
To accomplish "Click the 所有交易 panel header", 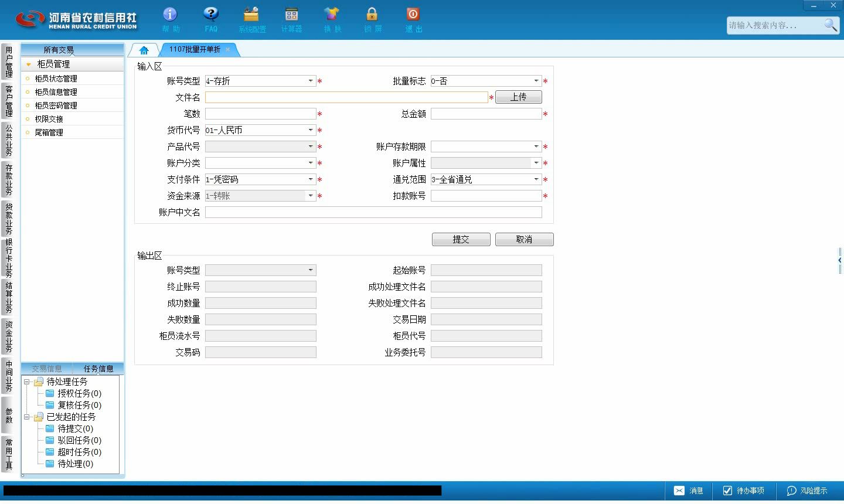I will tap(72, 50).
